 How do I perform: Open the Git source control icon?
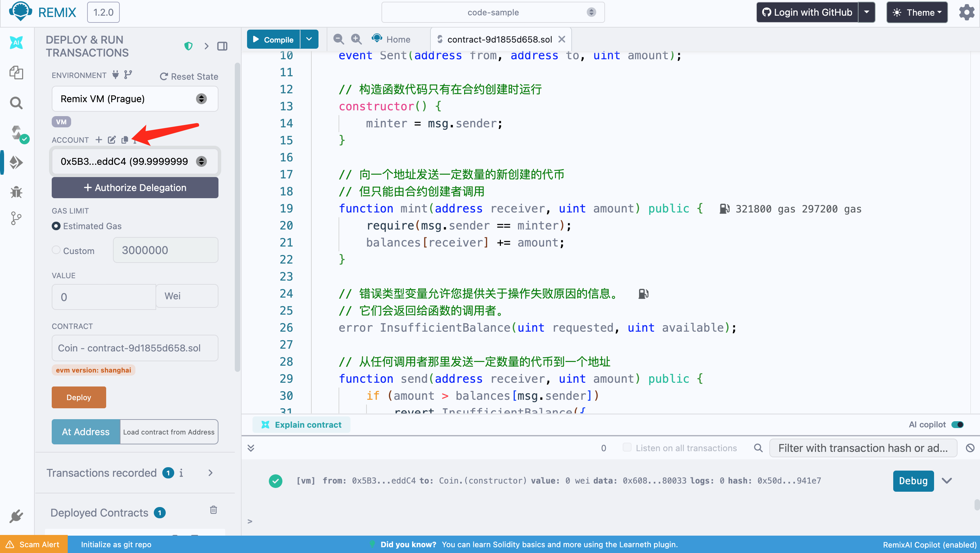tap(16, 218)
